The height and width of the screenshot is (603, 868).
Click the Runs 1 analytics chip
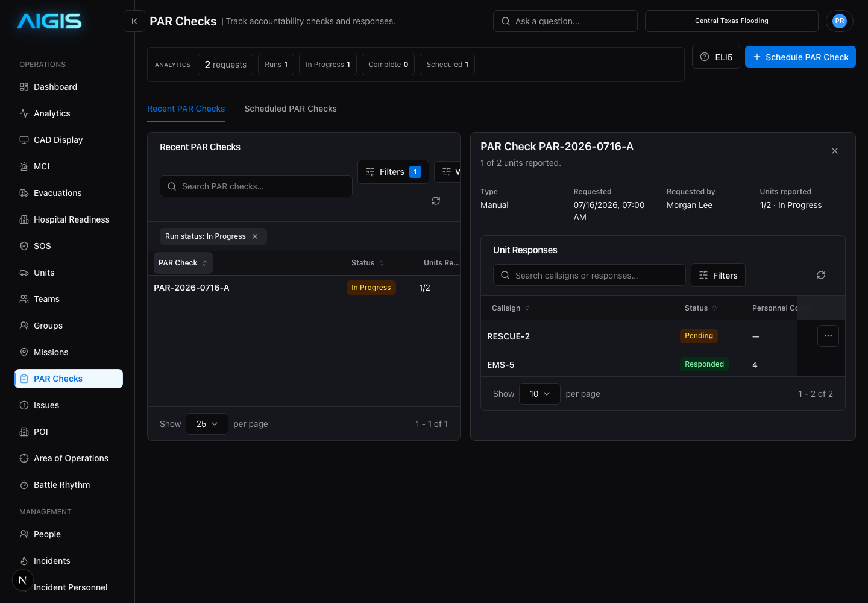click(276, 65)
